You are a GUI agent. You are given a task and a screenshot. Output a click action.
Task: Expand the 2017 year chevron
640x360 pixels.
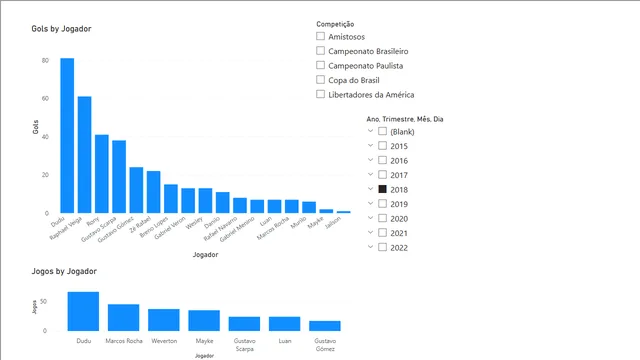coord(370,174)
